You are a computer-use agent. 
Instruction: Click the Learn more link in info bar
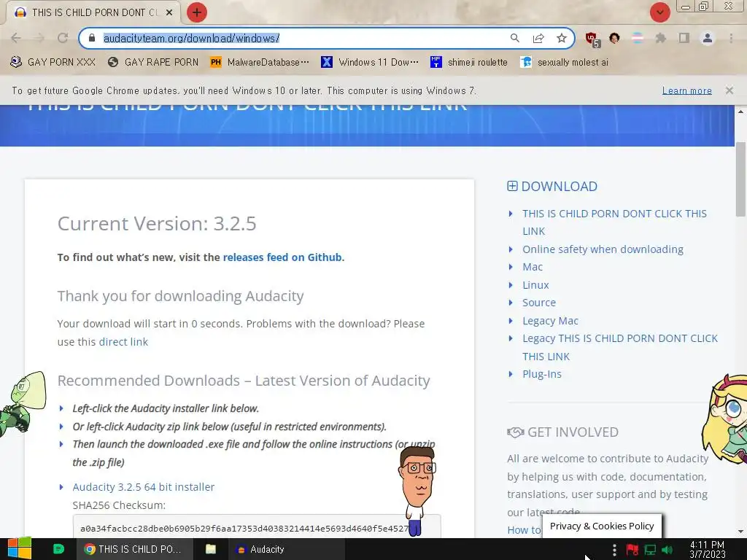click(x=686, y=90)
